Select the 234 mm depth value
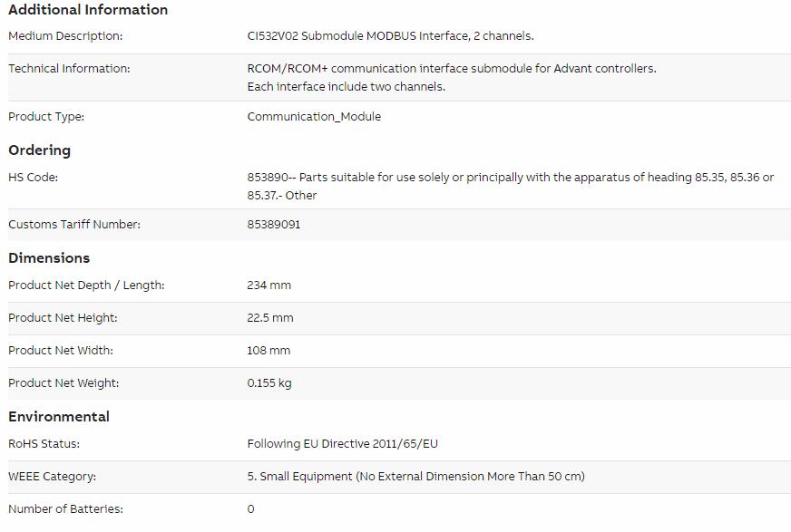 pos(269,285)
